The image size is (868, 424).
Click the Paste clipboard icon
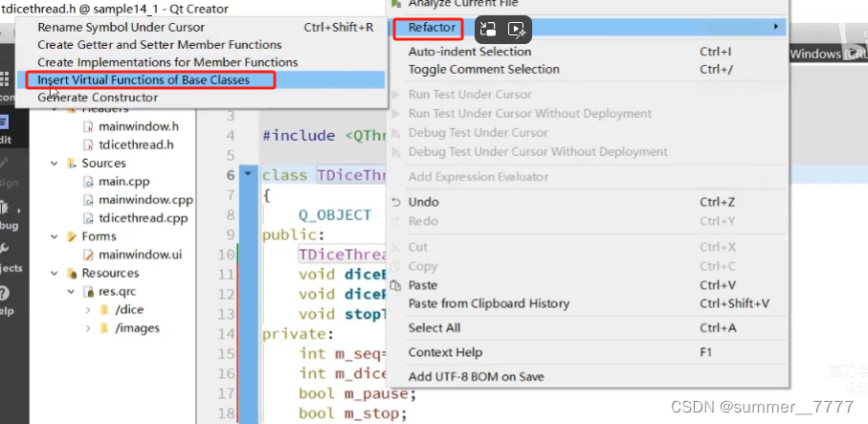pyautogui.click(x=395, y=285)
